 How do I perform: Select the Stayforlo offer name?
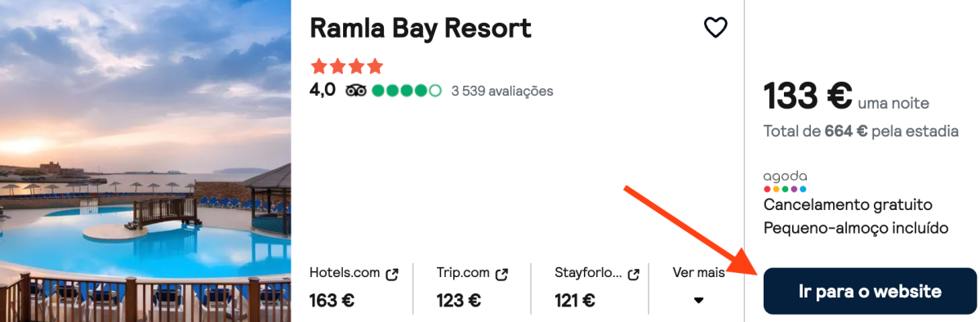click(588, 273)
